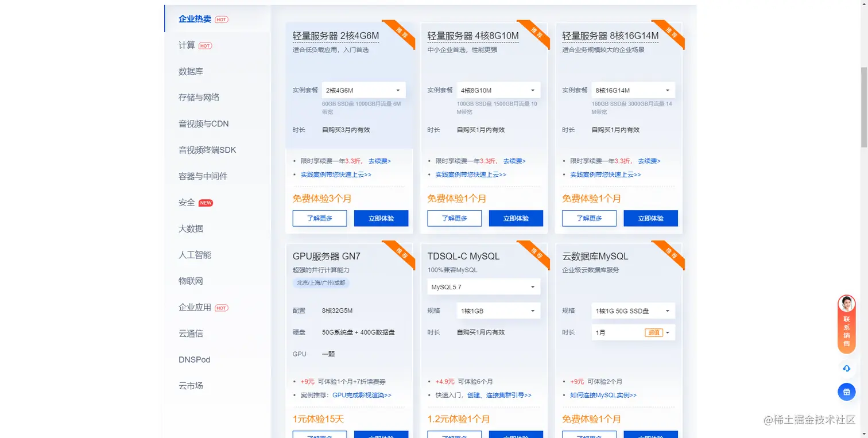Viewport: 868px width, 438px height.
Task: Click 去续费 link in 4核8G10M card
Action: (514, 161)
